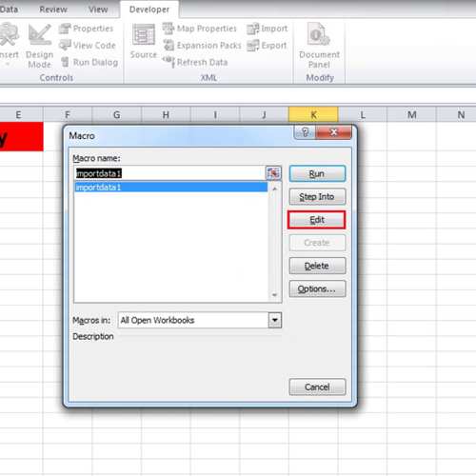Click Edit to open macro code
Image resolution: width=476 pixels, height=476 pixels.
click(317, 220)
